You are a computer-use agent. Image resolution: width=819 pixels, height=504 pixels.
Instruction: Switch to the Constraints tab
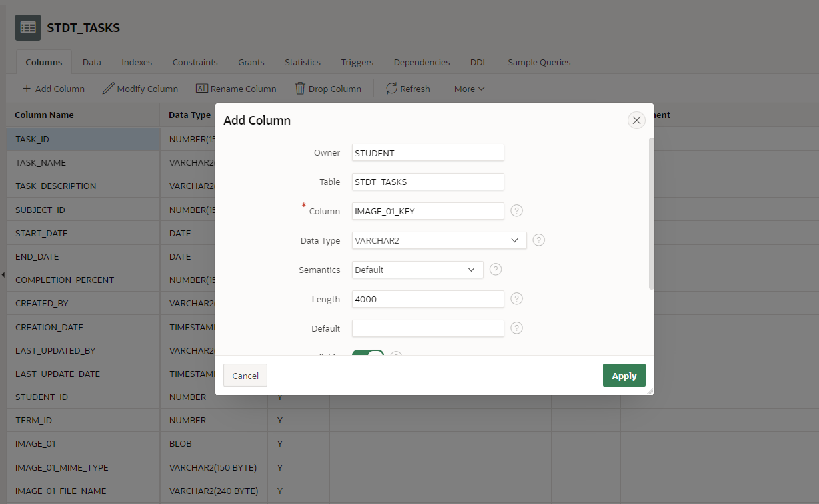click(195, 62)
